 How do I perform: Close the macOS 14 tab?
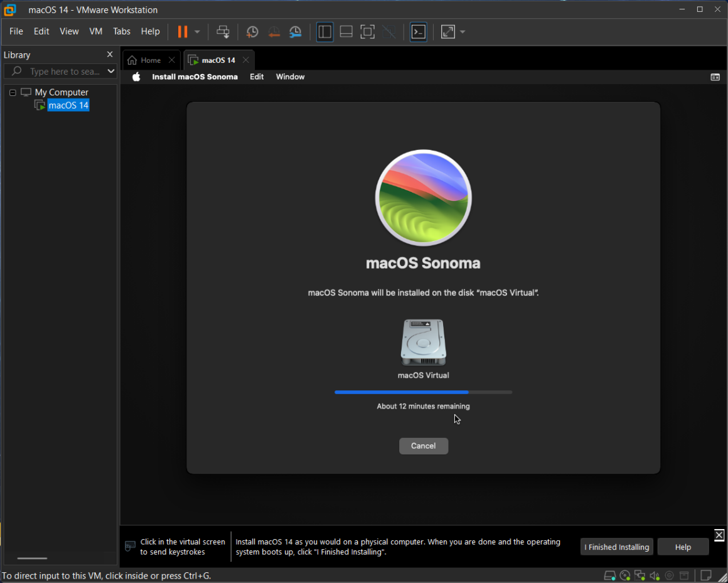click(245, 60)
